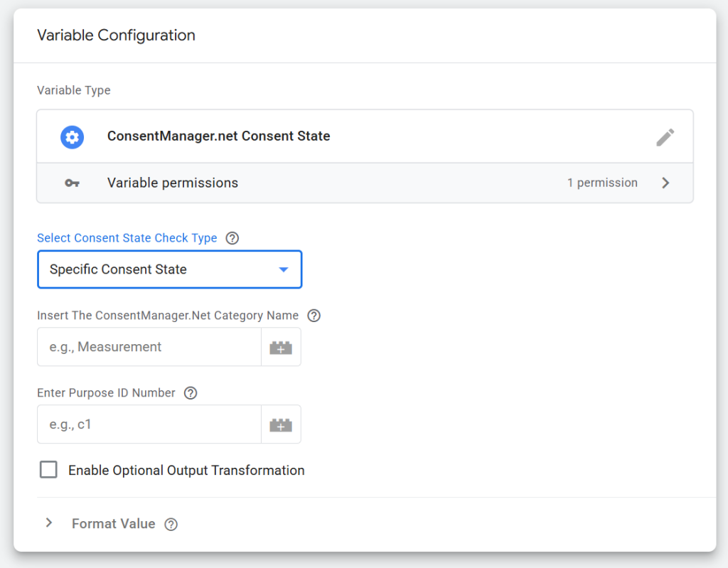Enable Optional Output Transformation checkbox
728x568 pixels.
(49, 469)
